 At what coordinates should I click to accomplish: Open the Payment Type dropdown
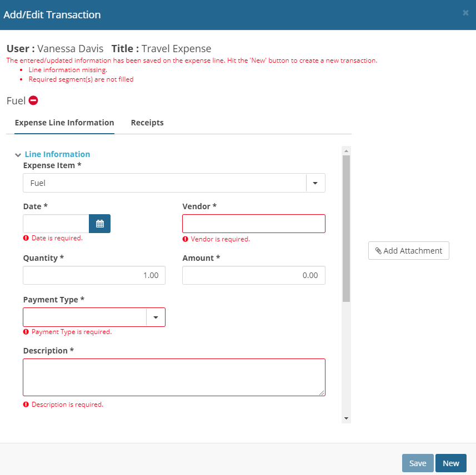click(x=156, y=317)
